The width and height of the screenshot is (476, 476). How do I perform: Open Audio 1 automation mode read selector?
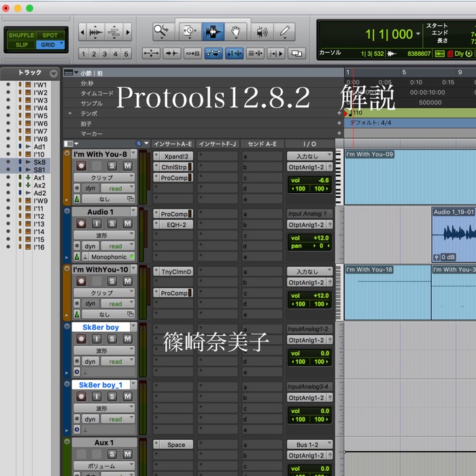point(118,246)
